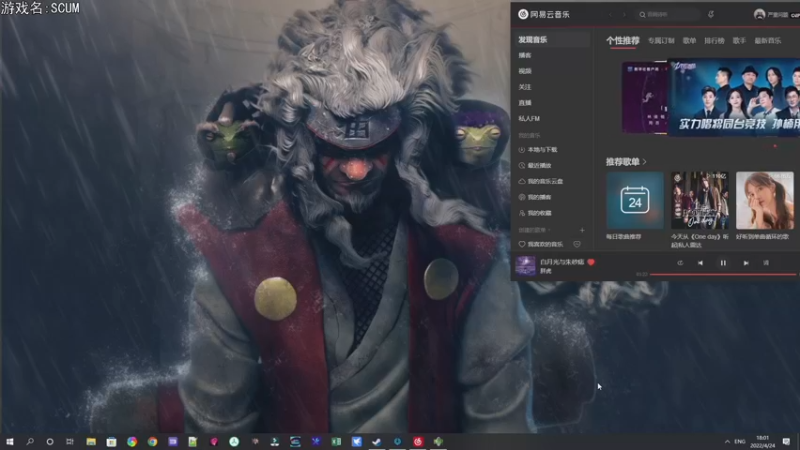Go forward with the navigation forward arrow
This screenshot has height=450, width=800.
point(623,15)
